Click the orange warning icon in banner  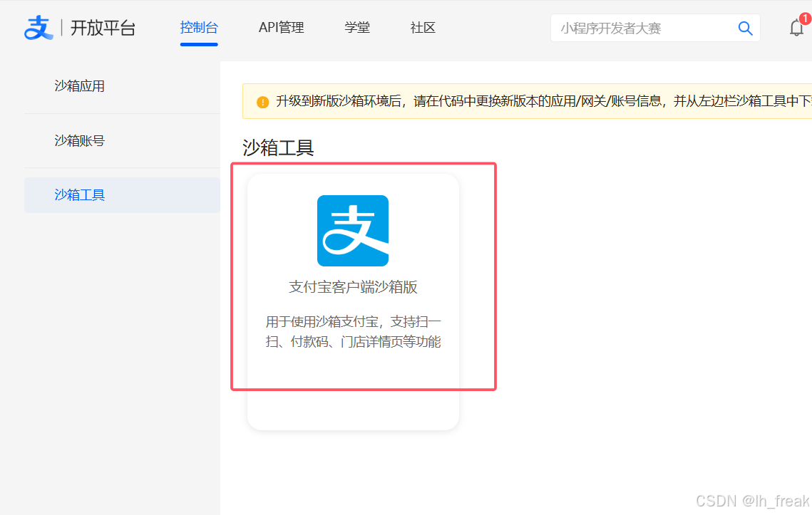[x=262, y=102]
